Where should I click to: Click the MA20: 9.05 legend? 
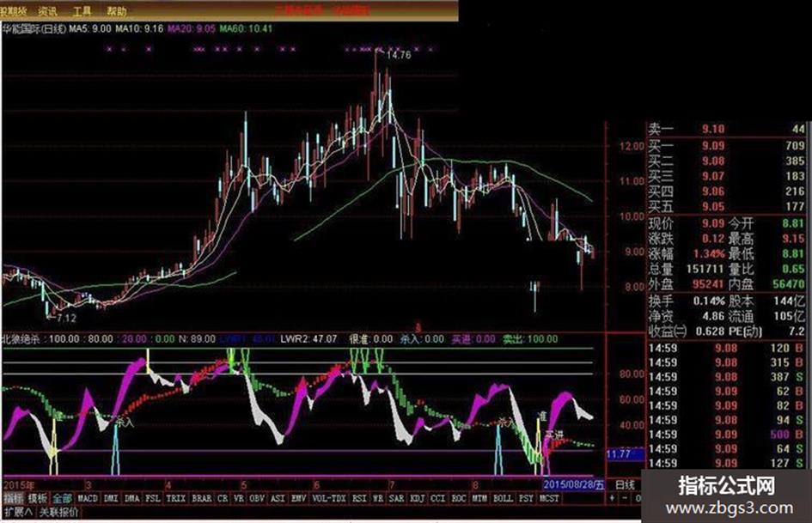click(191, 28)
